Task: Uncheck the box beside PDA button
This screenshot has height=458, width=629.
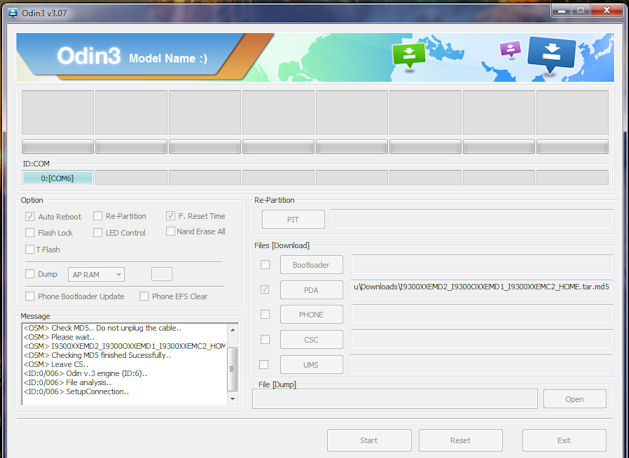Action: tap(265, 290)
